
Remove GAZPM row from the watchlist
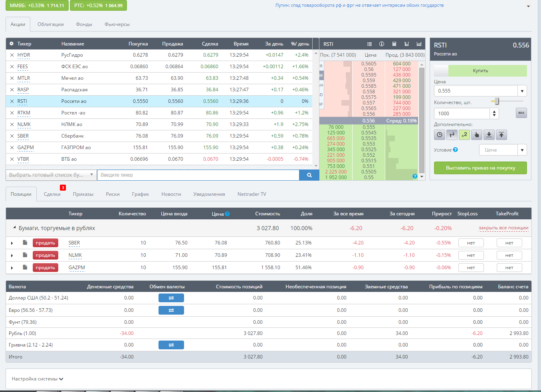click(x=12, y=148)
